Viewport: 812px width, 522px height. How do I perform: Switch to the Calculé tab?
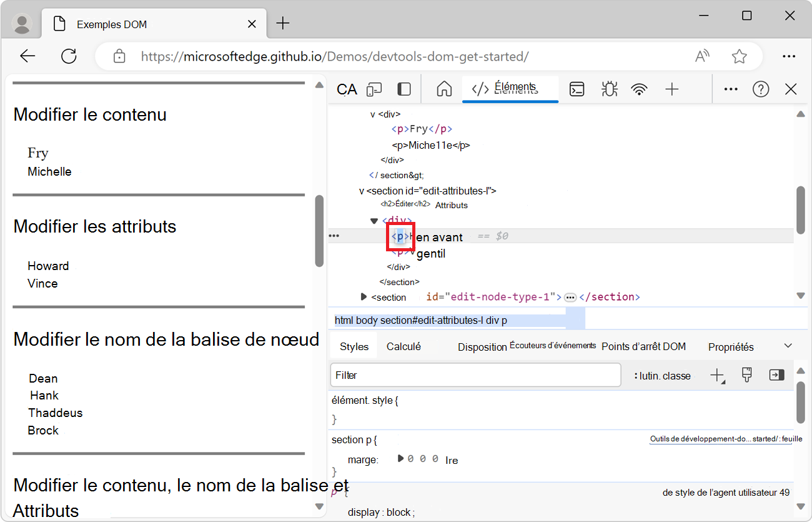tap(404, 345)
